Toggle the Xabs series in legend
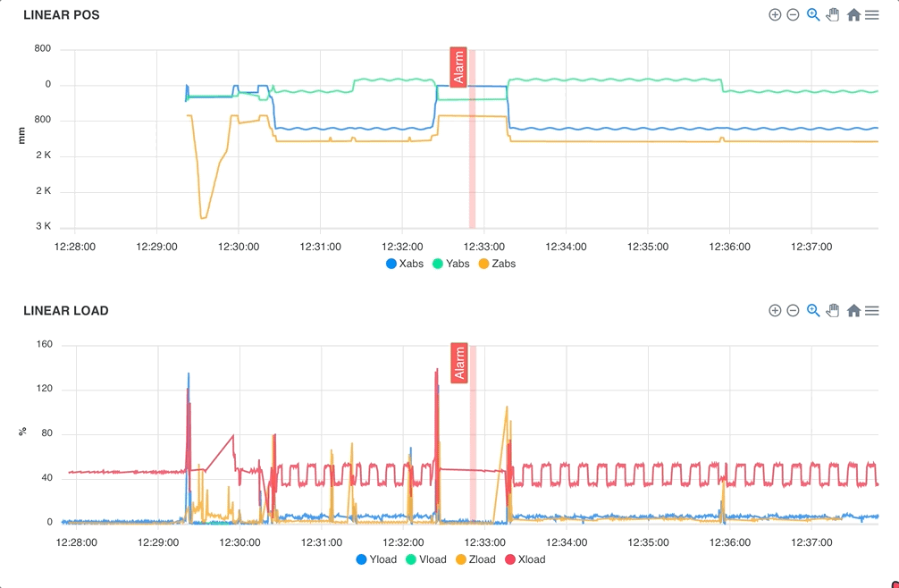The image size is (899, 588). (405, 264)
